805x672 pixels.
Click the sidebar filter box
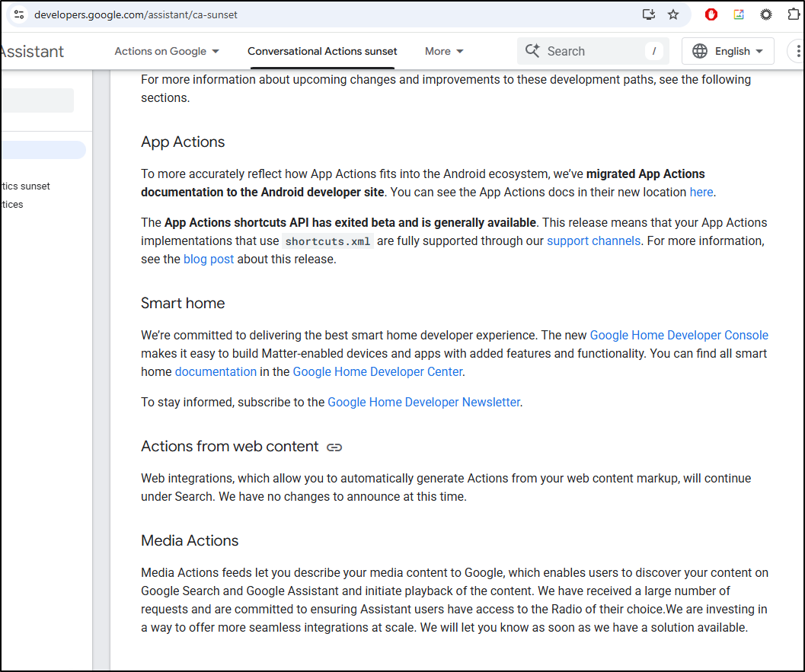[37, 100]
